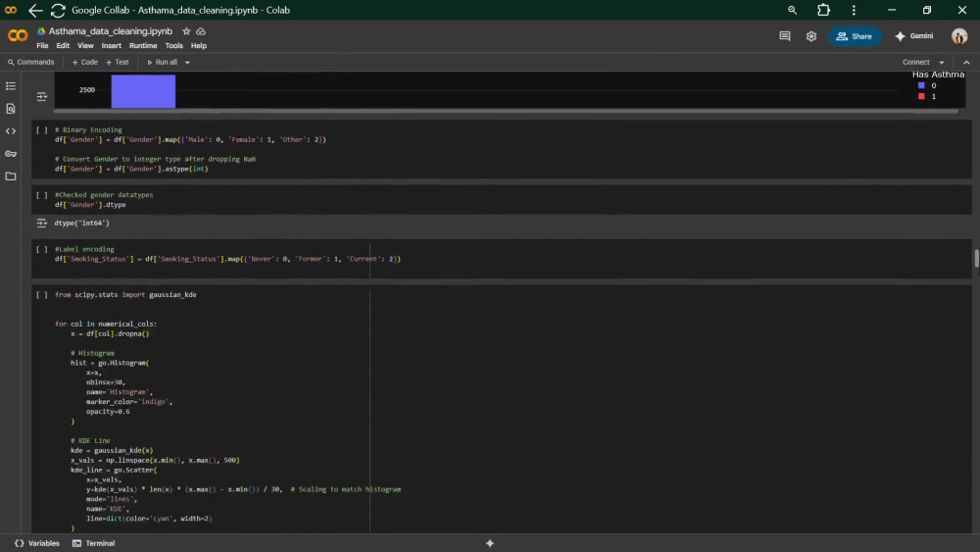Open the browser zoom/search magnifier icon
980x552 pixels.
[792, 10]
